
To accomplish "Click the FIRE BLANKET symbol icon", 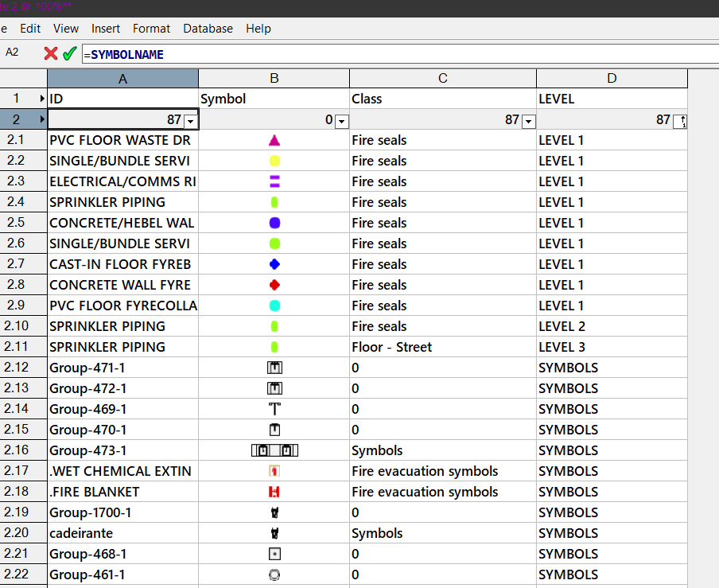I will click(x=274, y=492).
